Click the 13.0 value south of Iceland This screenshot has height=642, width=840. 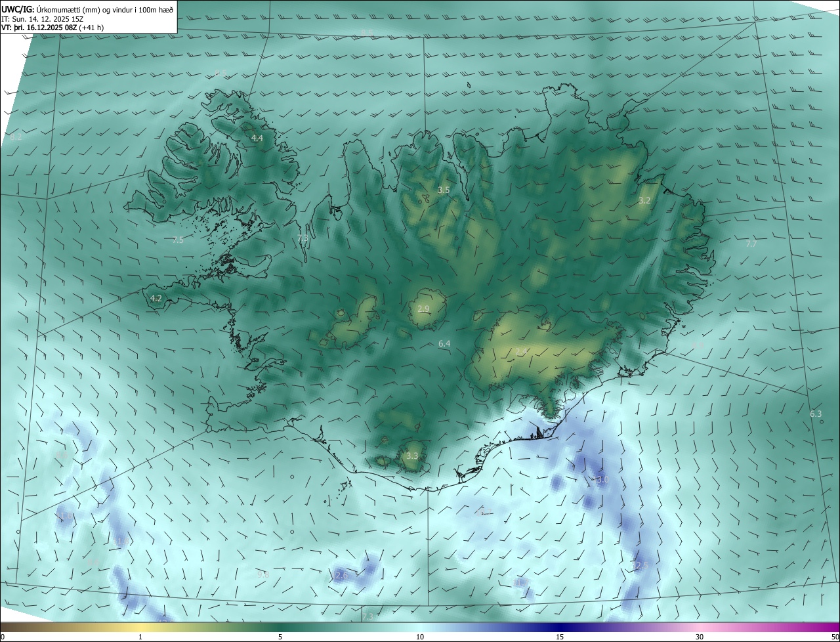[600, 480]
